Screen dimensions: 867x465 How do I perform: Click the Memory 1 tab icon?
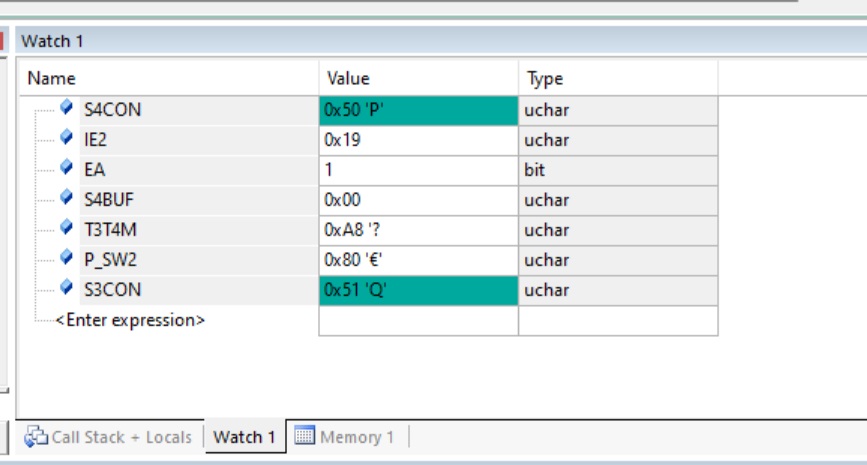304,437
